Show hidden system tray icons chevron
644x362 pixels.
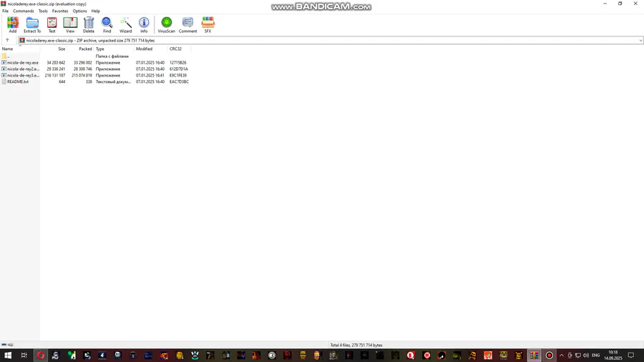[562, 356]
